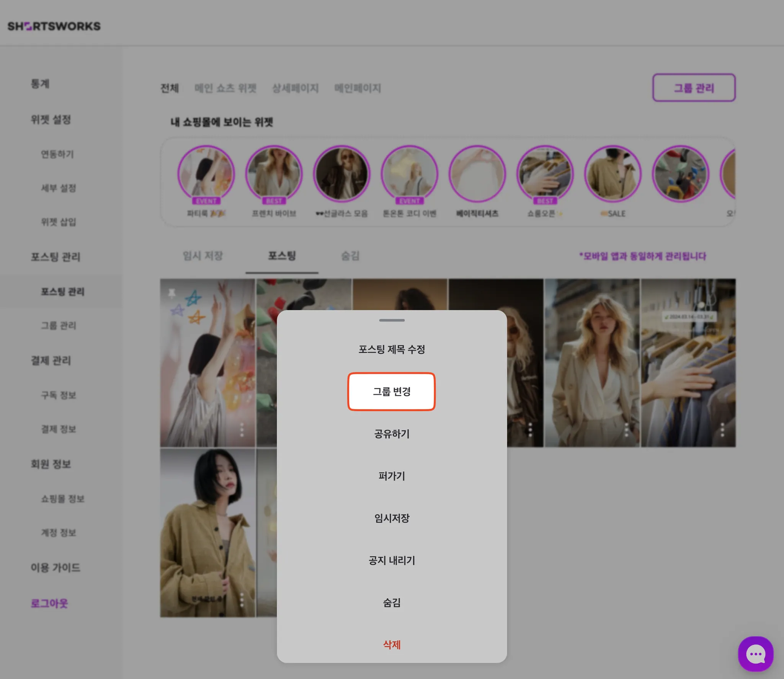The image size is (784, 679).
Task: Click the 그룹 관리 outlined button
Action: coord(693,88)
